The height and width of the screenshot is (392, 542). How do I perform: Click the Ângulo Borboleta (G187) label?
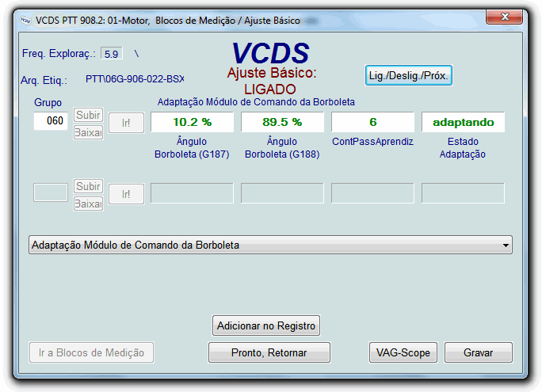[192, 148]
